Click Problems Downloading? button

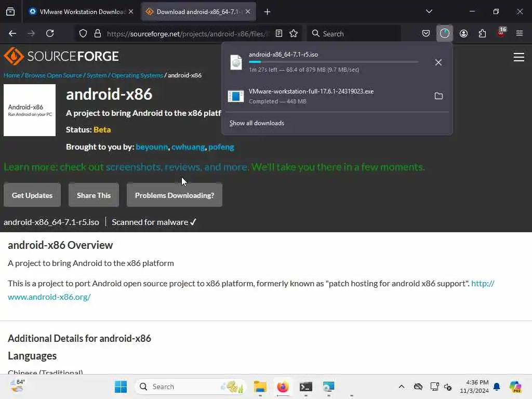pyautogui.click(x=175, y=195)
